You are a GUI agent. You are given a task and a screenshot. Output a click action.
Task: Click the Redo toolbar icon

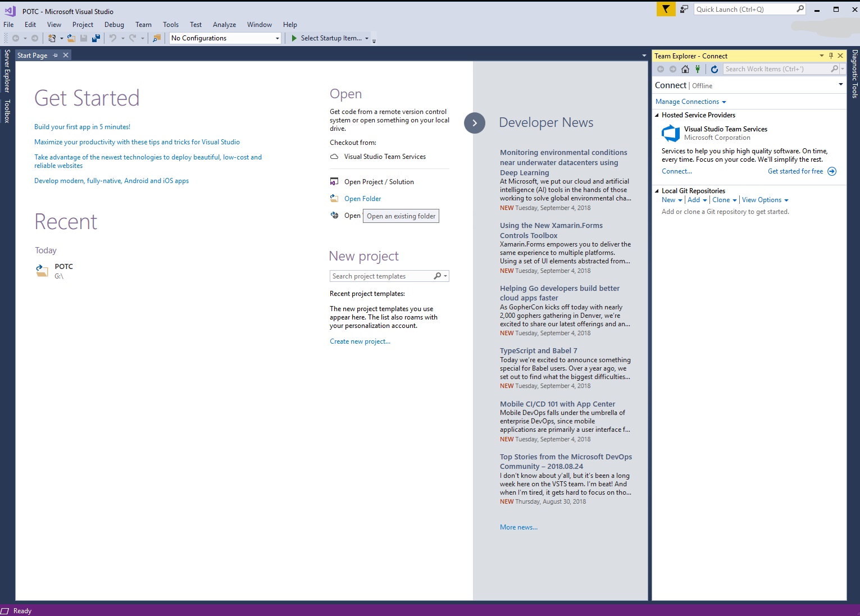click(133, 38)
